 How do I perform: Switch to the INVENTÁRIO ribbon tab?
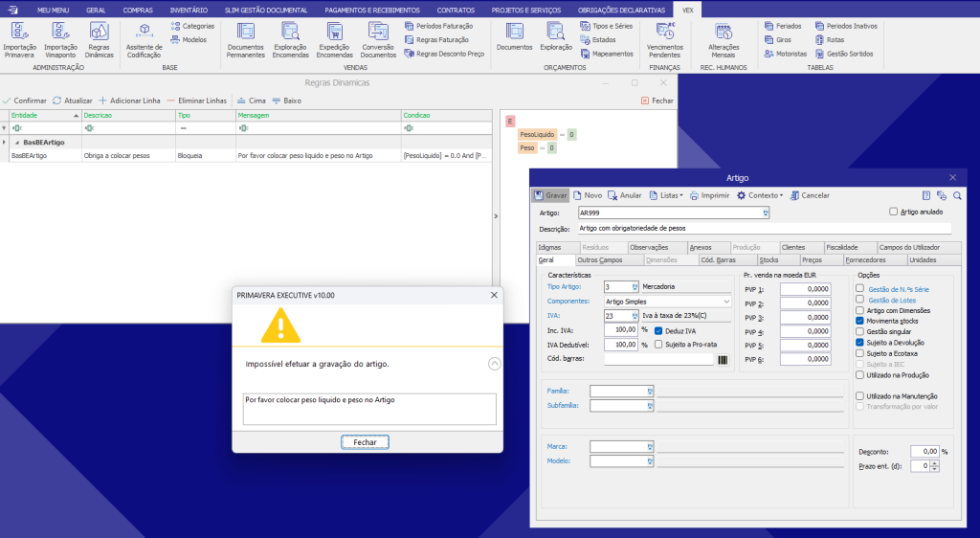(x=189, y=10)
